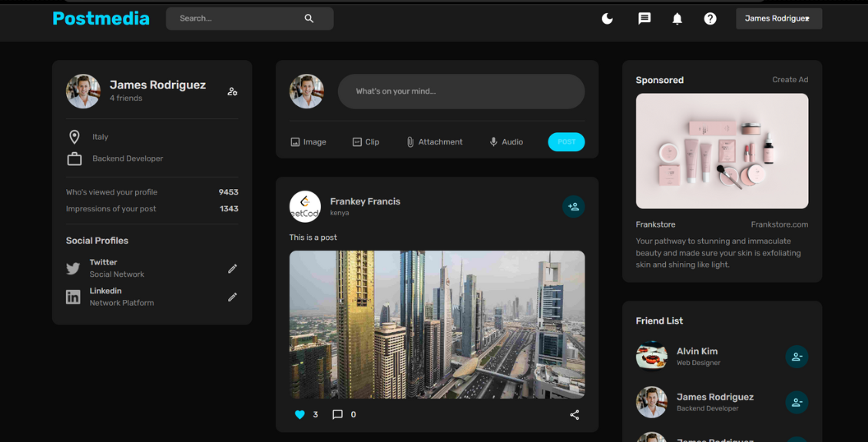Open messages chat icon in header
Image resolution: width=868 pixels, height=442 pixels.
tap(644, 18)
